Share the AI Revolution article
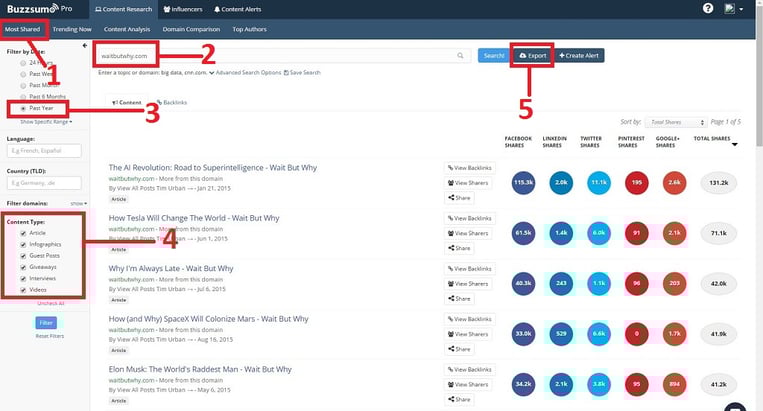Screen dimensions: 763x411 (459, 198)
